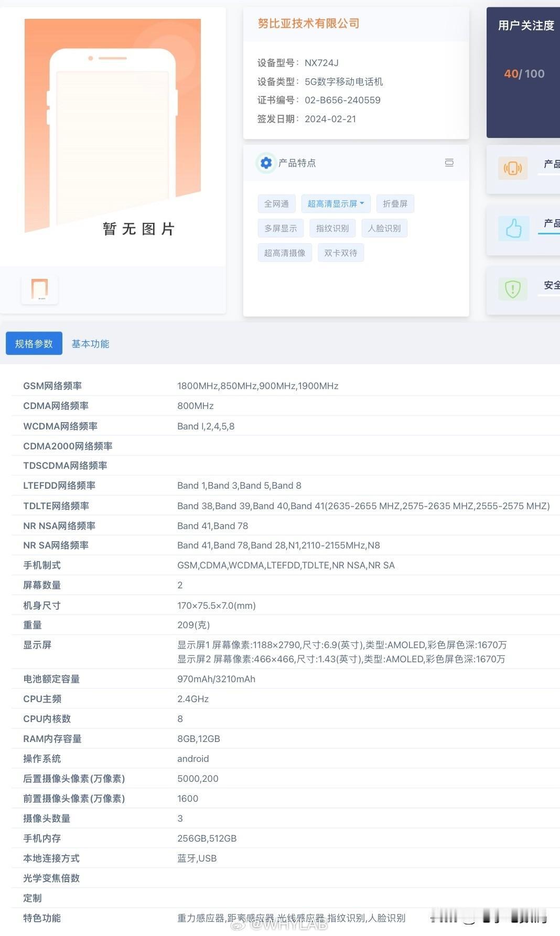
Task: Click the gear icon beside 产品特点
Action: tap(266, 163)
